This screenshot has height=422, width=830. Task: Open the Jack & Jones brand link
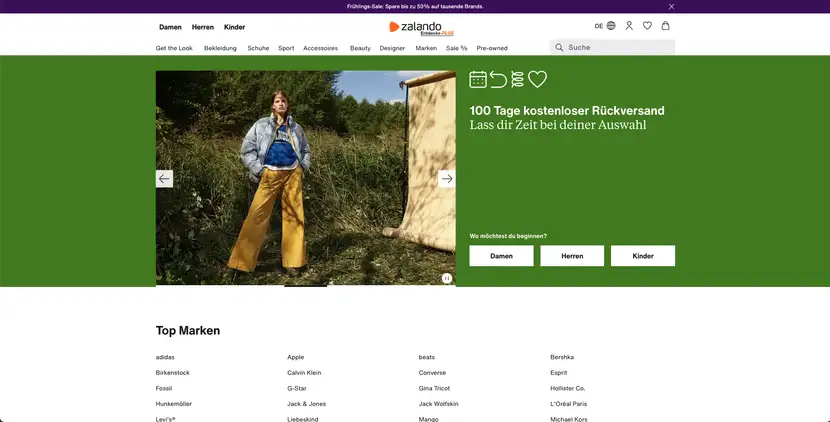[306, 403]
